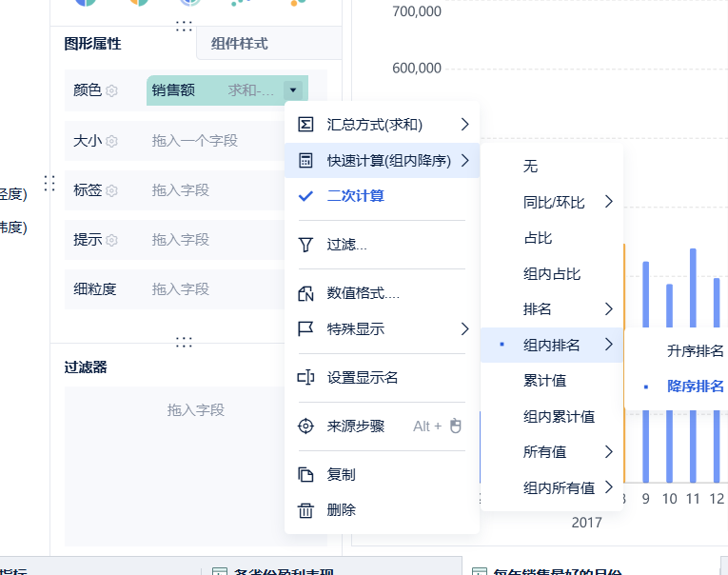Viewport: 728px width, 575px height.
Task: Choose 数值格式... from the context menu
Action: (x=382, y=293)
